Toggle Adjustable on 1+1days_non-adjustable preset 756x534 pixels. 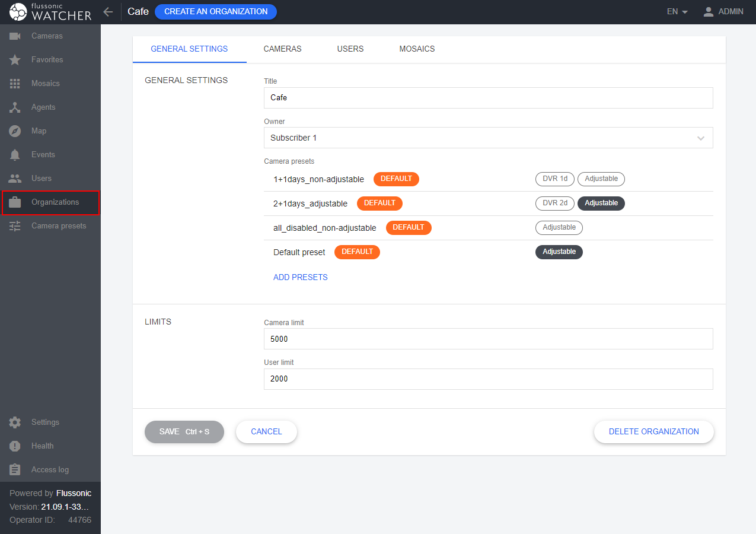click(x=601, y=179)
